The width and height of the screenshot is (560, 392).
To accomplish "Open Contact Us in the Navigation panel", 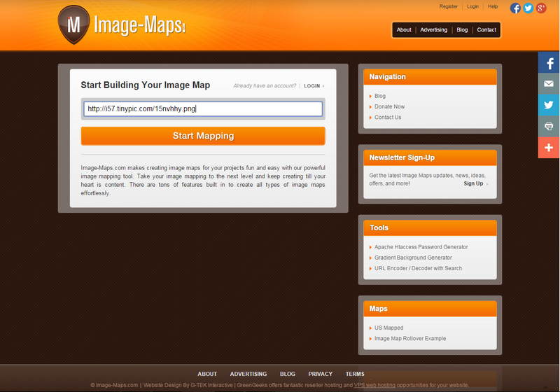I will [x=388, y=118].
